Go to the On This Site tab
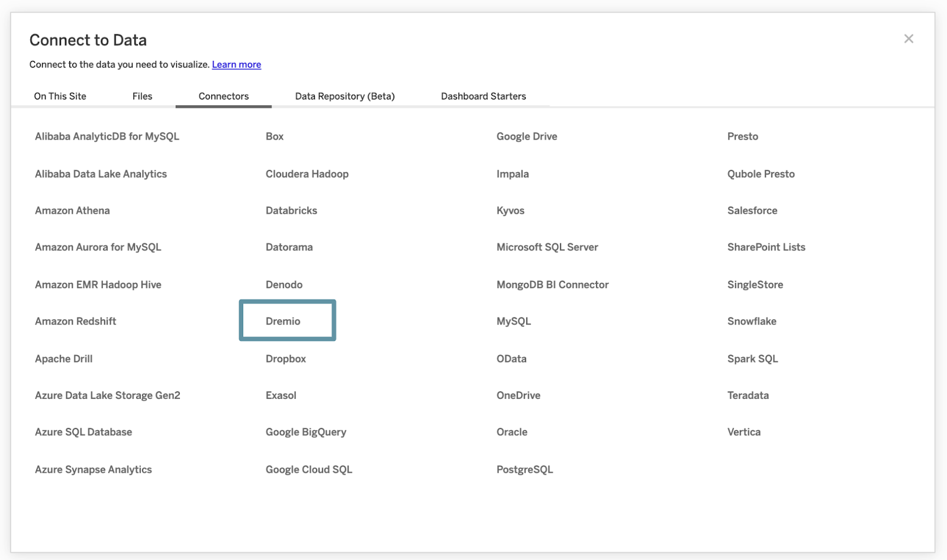Image resolution: width=947 pixels, height=560 pixels. [60, 96]
